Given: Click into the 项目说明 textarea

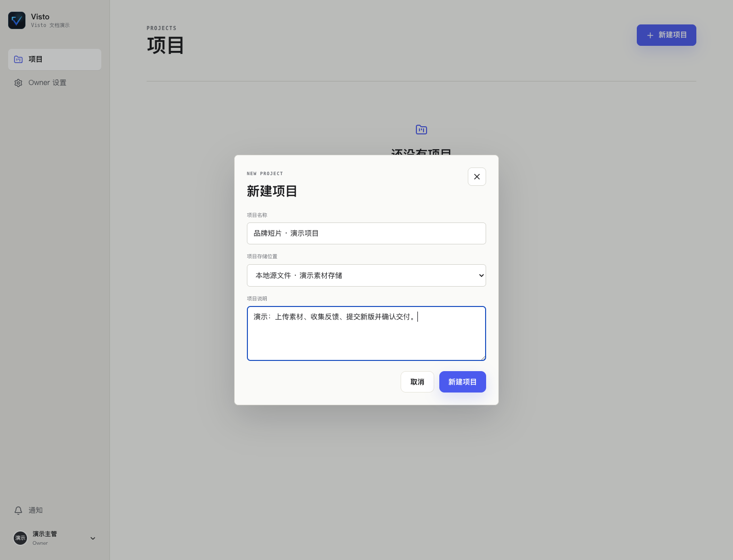Looking at the screenshot, I should click(366, 333).
